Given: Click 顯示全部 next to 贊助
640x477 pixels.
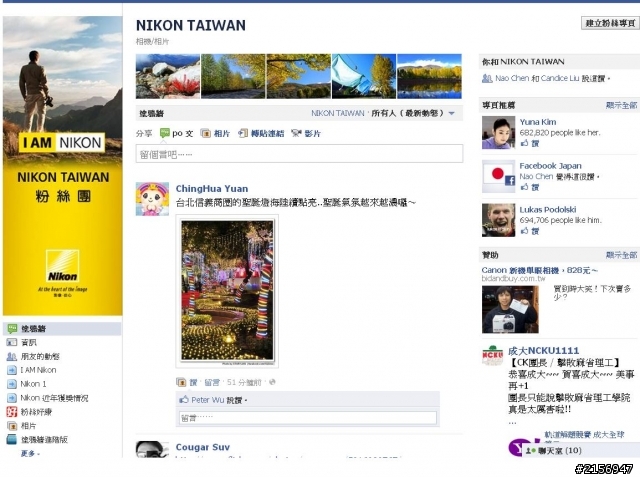Looking at the screenshot, I should pos(621,255).
